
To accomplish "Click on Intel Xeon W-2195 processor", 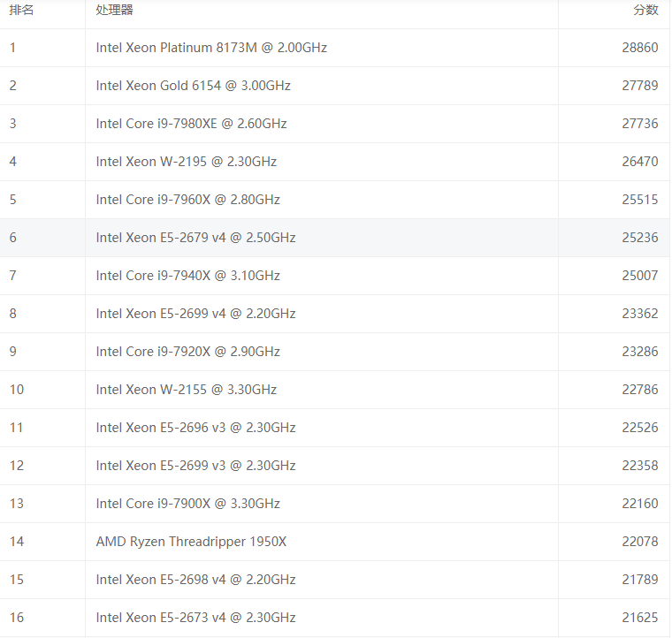I will (186, 162).
